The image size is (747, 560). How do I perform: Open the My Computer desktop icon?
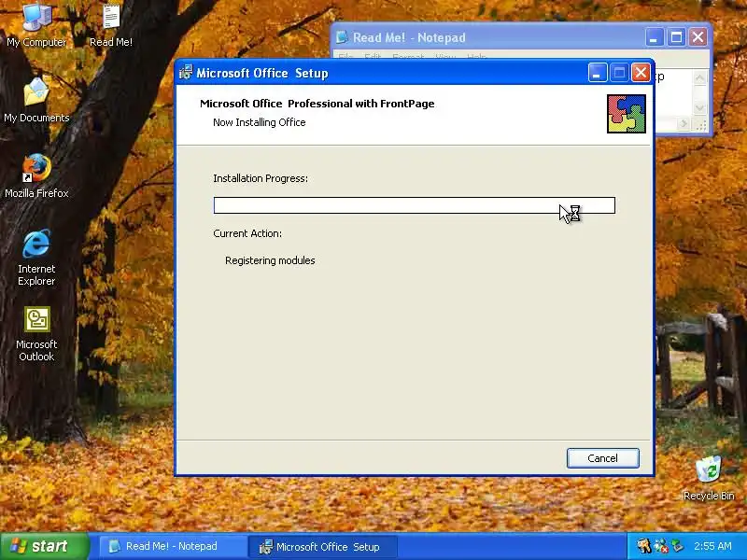tap(36, 24)
